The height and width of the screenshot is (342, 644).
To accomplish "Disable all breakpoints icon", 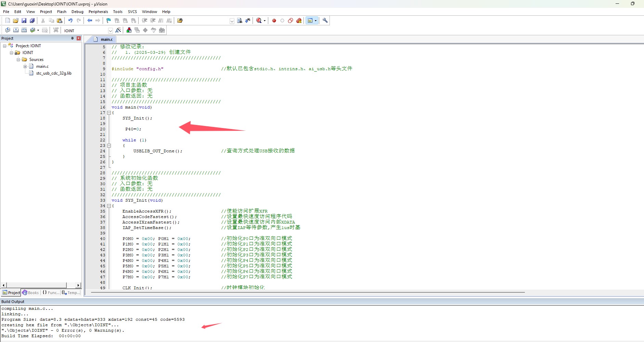I will (291, 21).
